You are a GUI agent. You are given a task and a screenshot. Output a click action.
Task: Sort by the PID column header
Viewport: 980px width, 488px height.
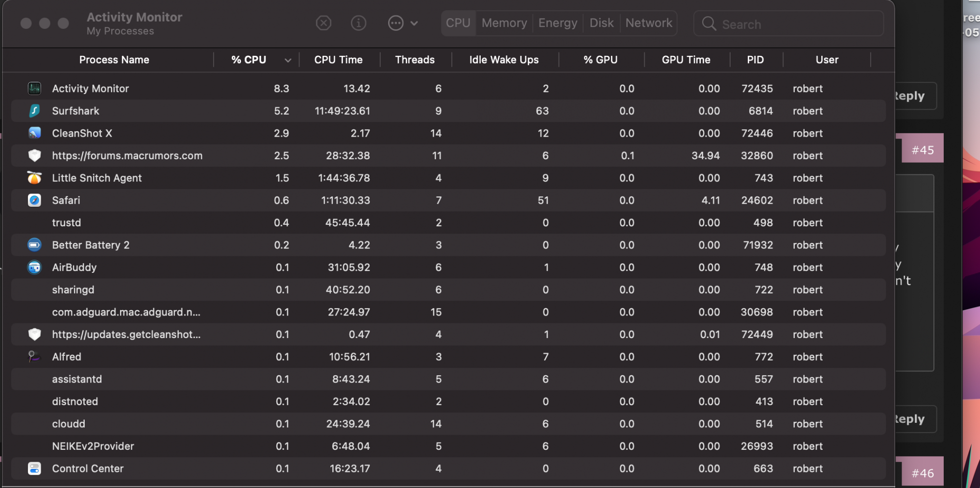click(755, 60)
